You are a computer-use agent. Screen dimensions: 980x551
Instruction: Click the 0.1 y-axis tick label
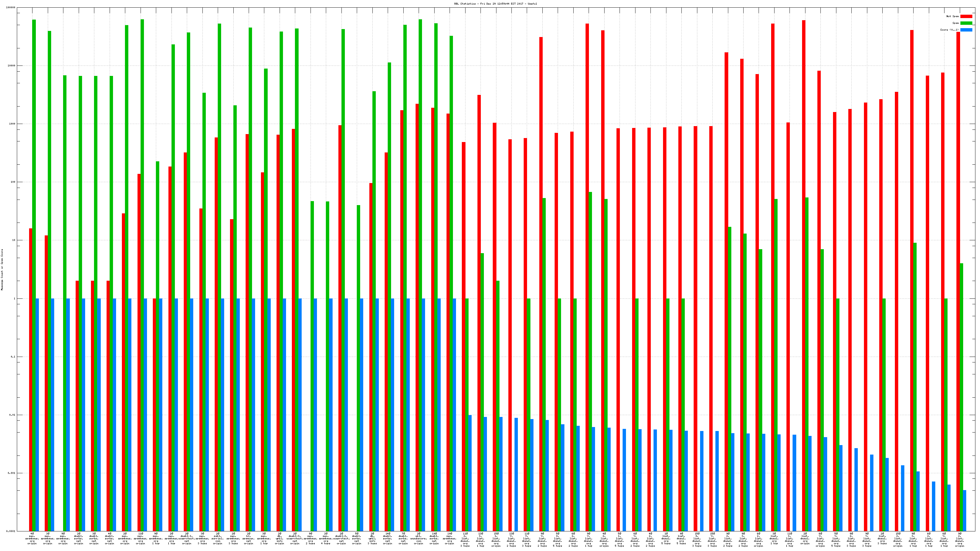click(13, 357)
